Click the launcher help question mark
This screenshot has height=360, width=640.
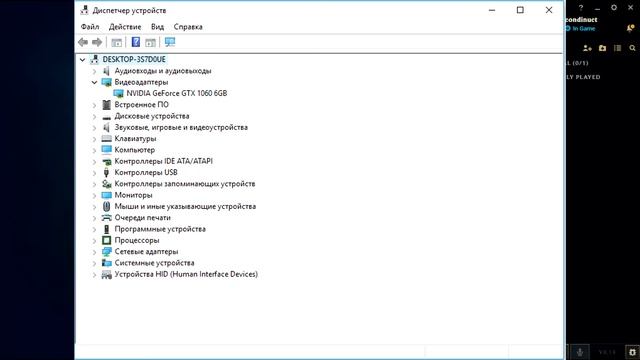pos(581,7)
